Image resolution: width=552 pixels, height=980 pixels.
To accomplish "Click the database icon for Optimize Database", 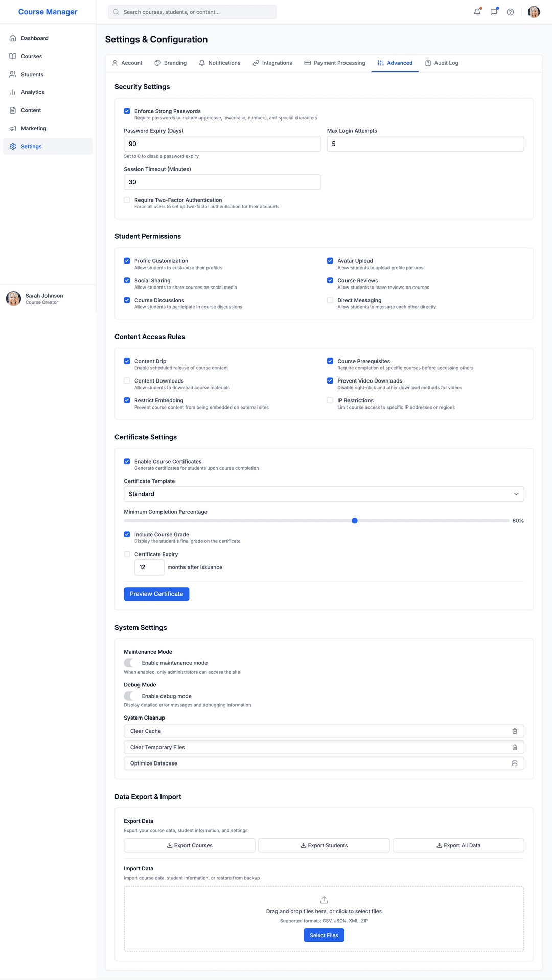I will pos(515,763).
